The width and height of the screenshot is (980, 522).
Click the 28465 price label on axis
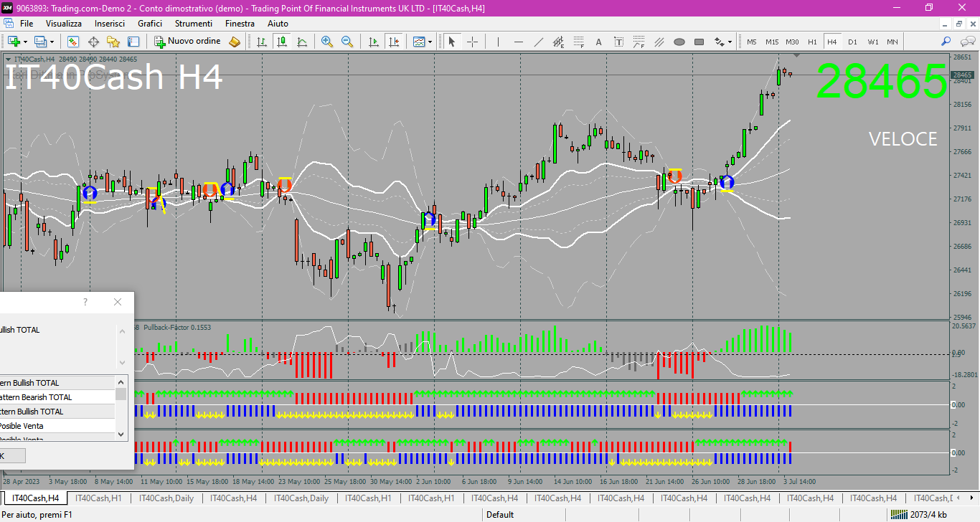[963, 75]
